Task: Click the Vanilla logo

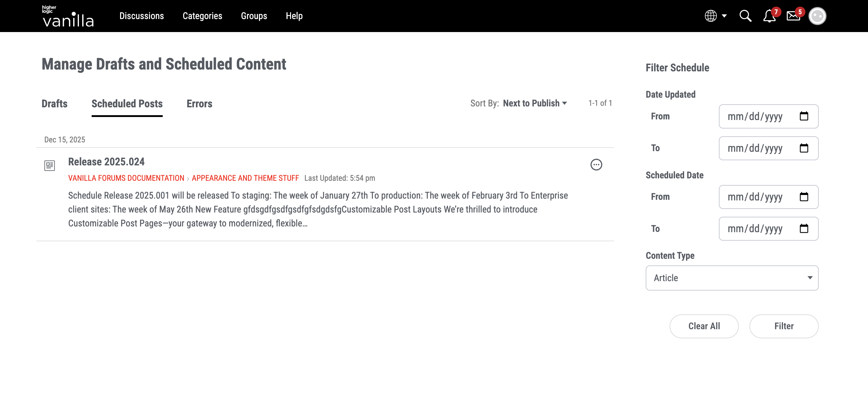Action: (x=68, y=16)
